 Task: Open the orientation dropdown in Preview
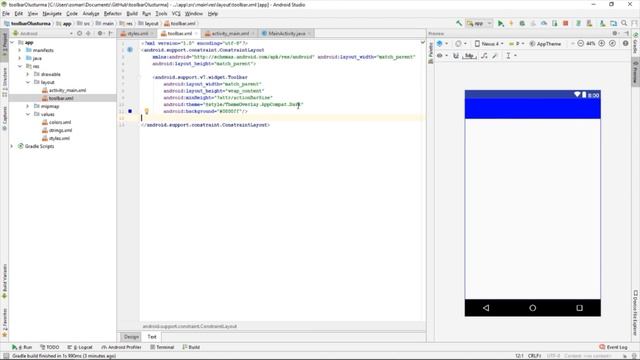(461, 44)
